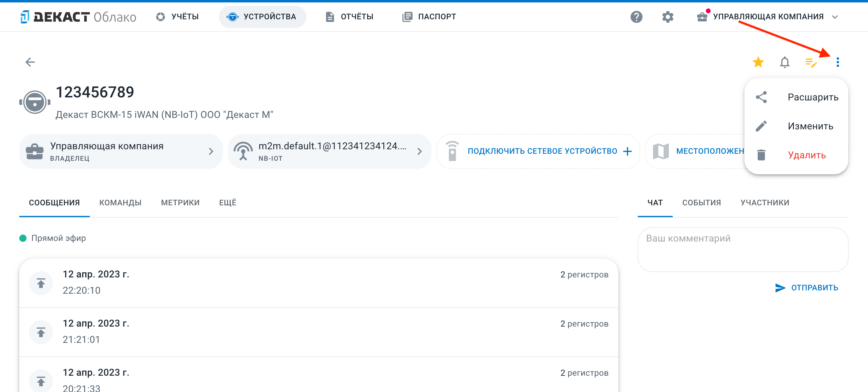Switch to the ЧАТ tab
This screenshot has height=392, width=868.
[655, 203]
